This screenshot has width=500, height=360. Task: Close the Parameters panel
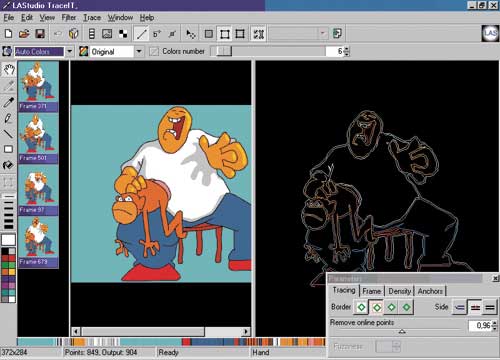[x=495, y=278]
